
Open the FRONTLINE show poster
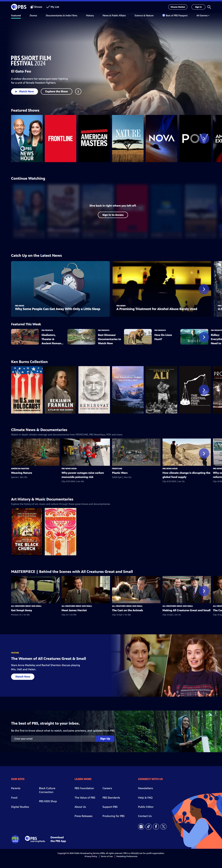click(x=61, y=139)
